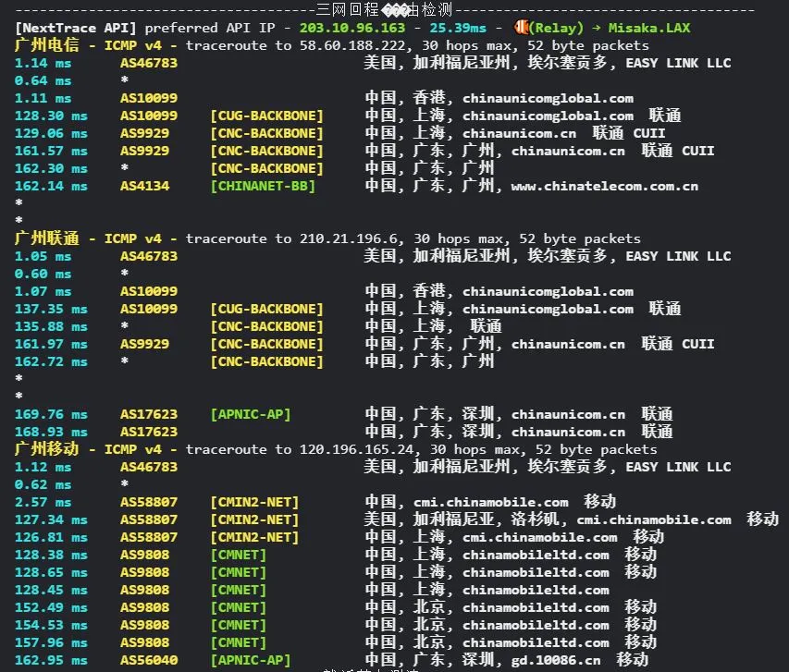Select the Misaka.LAX relay name

649,28
